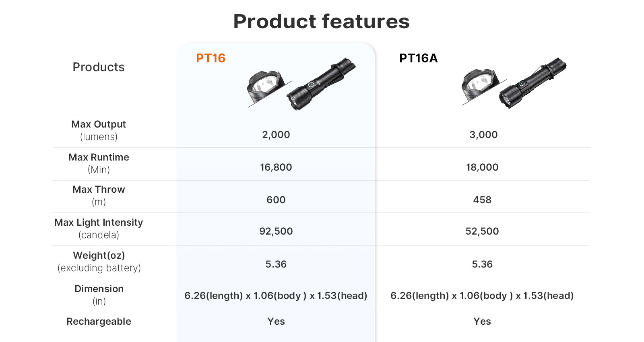Click the Max Runtime row label

tap(99, 157)
